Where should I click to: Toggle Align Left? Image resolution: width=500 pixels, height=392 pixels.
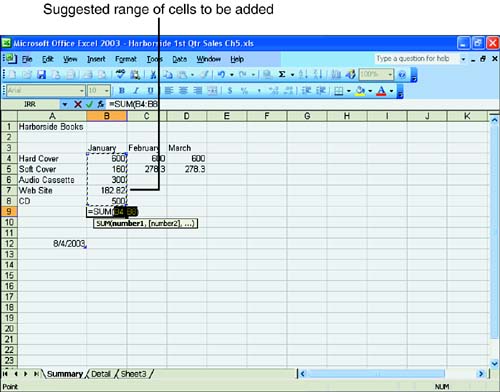point(169,91)
